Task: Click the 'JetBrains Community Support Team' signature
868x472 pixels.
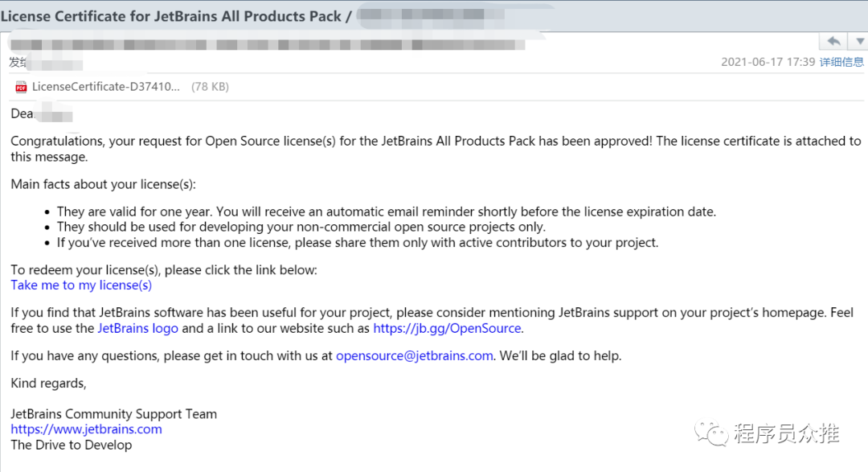Action: (x=113, y=414)
